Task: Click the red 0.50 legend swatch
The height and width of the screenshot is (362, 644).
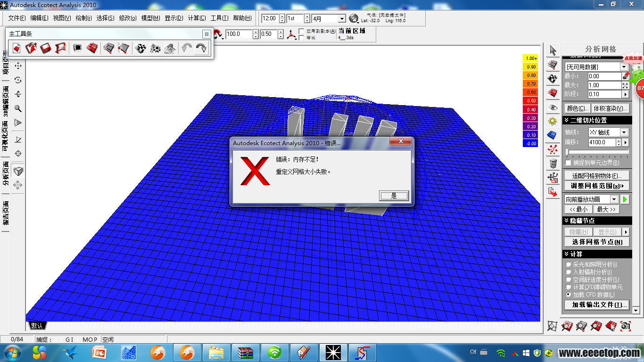Action: pos(530,101)
